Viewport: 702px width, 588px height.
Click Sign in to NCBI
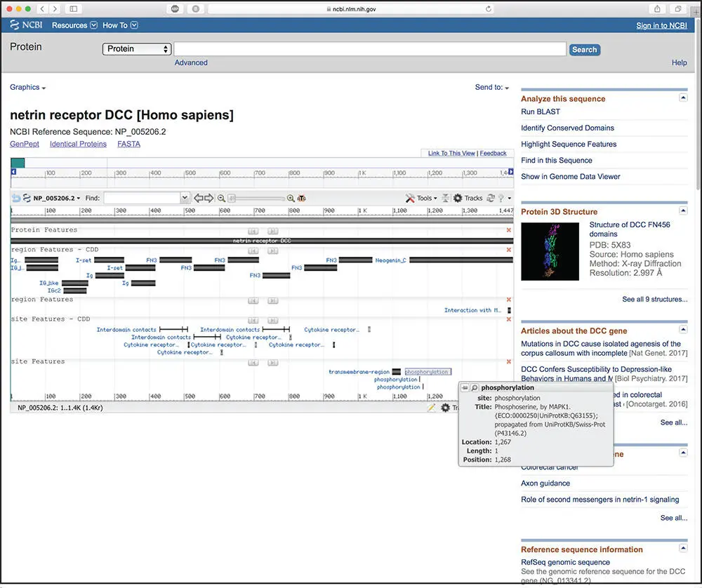[x=662, y=25]
